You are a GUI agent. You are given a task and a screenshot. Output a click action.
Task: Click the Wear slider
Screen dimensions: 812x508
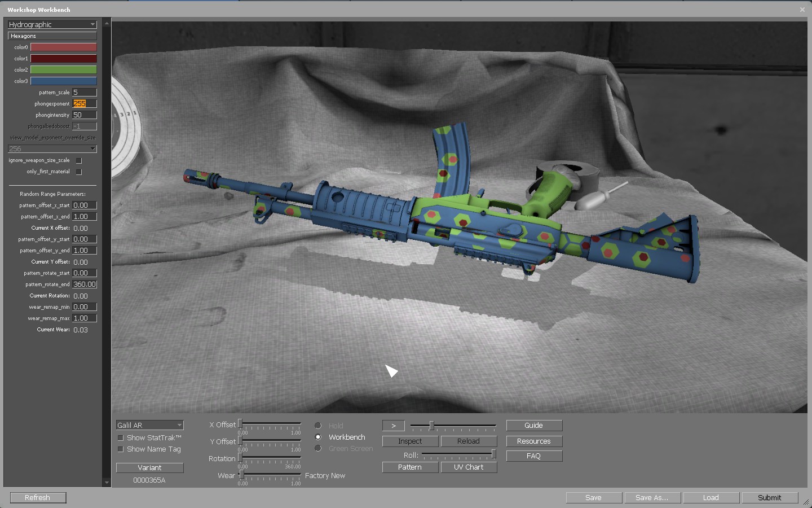tap(270, 475)
